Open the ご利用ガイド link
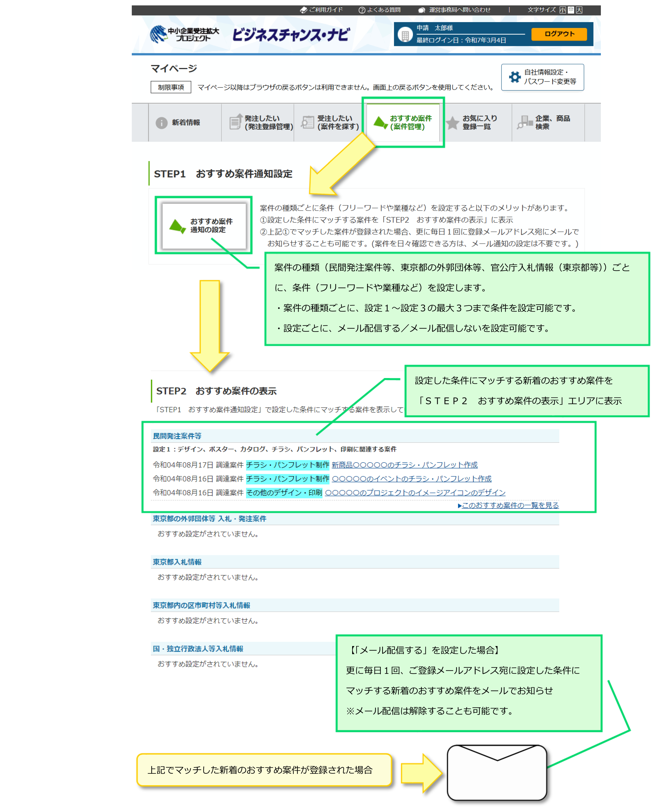The height and width of the screenshot is (812, 670). 321,10
